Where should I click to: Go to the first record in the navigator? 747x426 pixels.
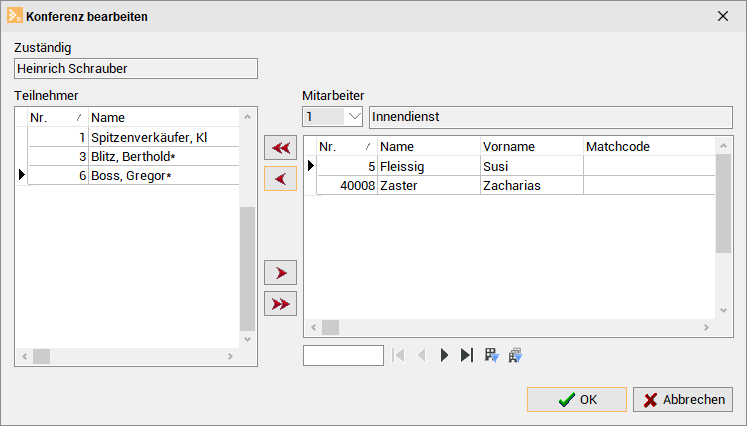[x=398, y=355]
